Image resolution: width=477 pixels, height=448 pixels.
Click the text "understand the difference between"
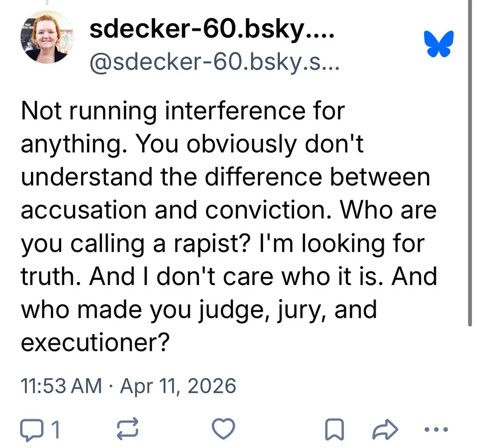tap(225, 177)
